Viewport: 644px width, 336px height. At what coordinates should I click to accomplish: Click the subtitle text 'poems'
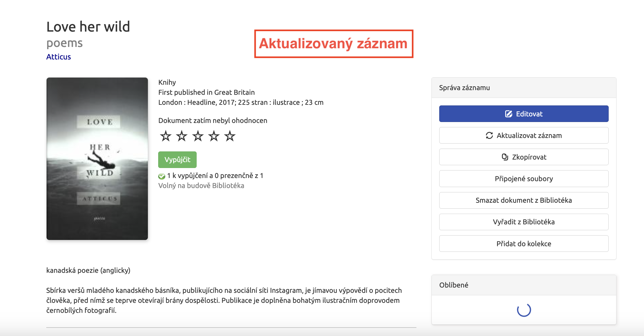[x=64, y=43]
